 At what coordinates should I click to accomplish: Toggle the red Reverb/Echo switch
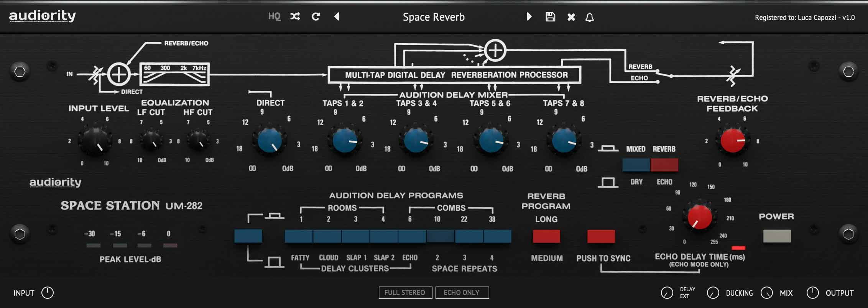[x=664, y=165]
